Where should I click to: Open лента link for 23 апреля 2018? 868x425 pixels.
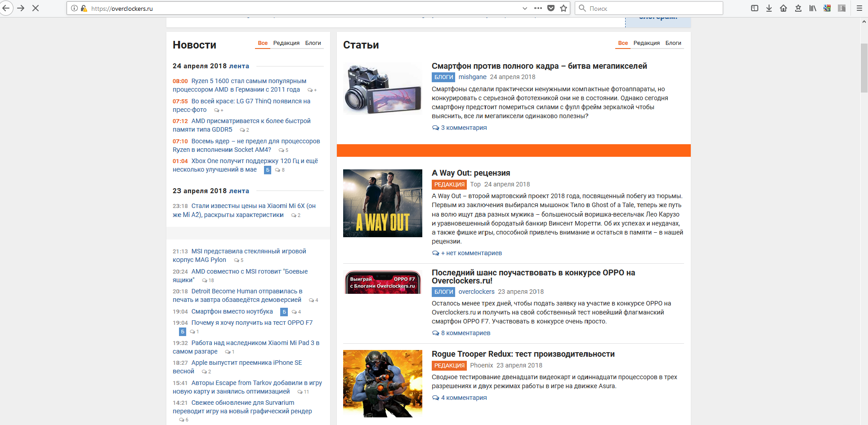pyautogui.click(x=239, y=191)
